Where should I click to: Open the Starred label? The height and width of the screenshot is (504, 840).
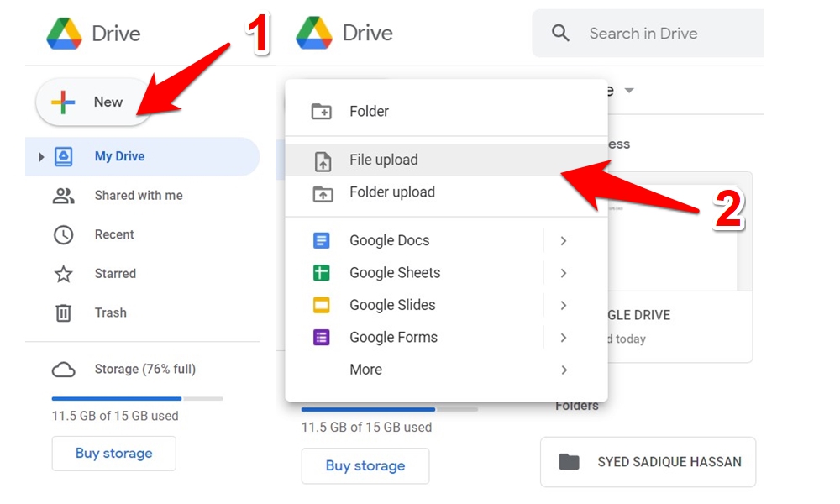click(x=115, y=274)
